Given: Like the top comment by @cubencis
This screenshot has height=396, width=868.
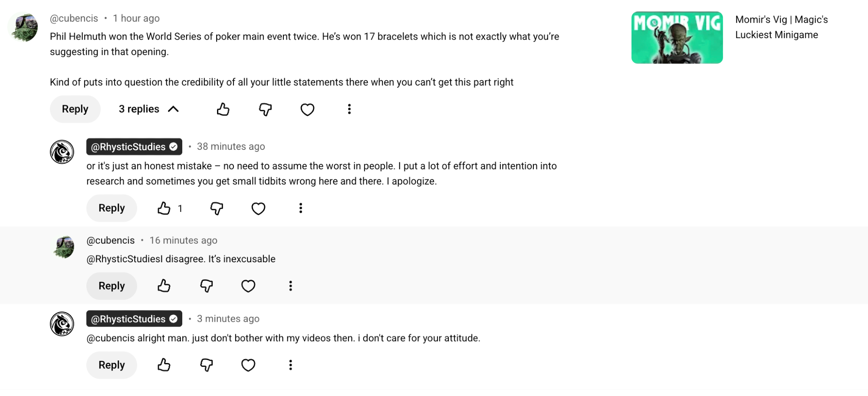Looking at the screenshot, I should (x=223, y=109).
